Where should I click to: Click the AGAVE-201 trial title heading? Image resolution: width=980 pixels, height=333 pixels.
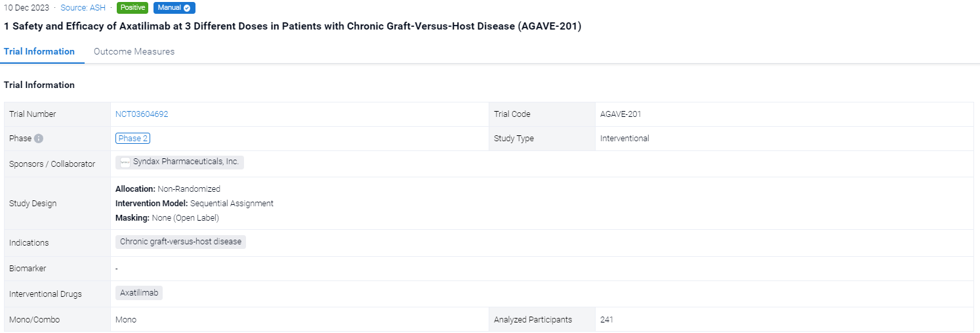(293, 26)
